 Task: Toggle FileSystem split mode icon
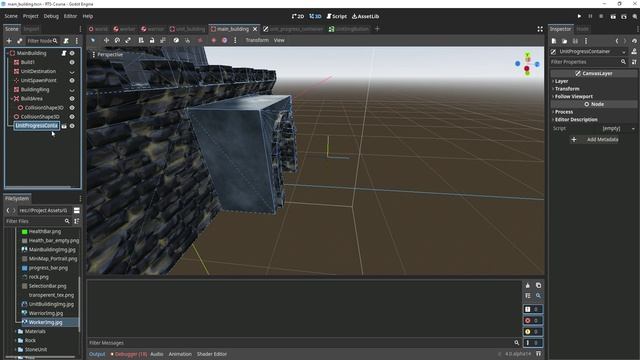click(x=76, y=210)
